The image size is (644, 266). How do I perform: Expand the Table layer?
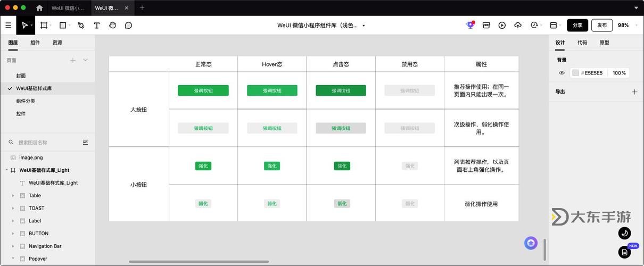point(13,195)
